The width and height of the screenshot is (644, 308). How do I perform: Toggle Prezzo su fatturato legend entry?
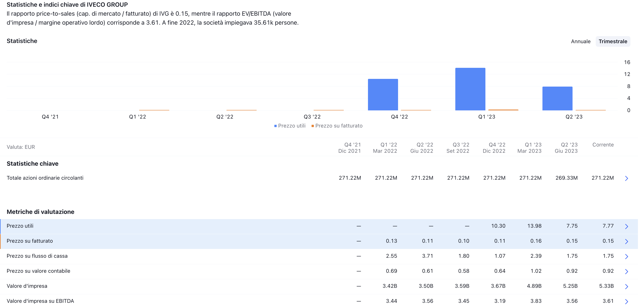click(337, 126)
